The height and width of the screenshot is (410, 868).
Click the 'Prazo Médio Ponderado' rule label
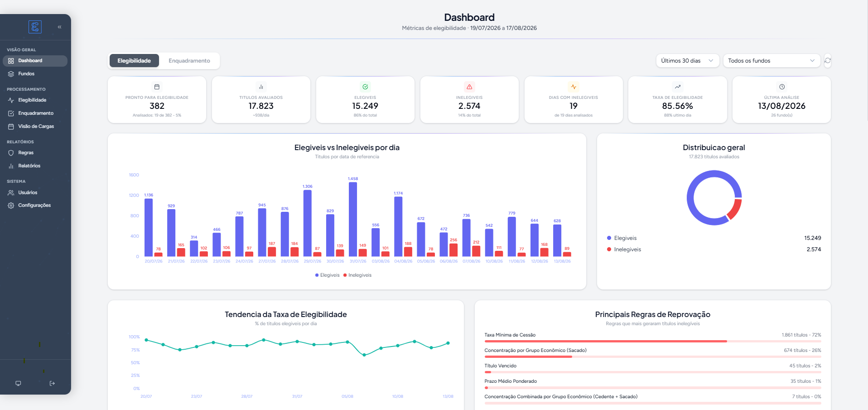[x=511, y=381]
